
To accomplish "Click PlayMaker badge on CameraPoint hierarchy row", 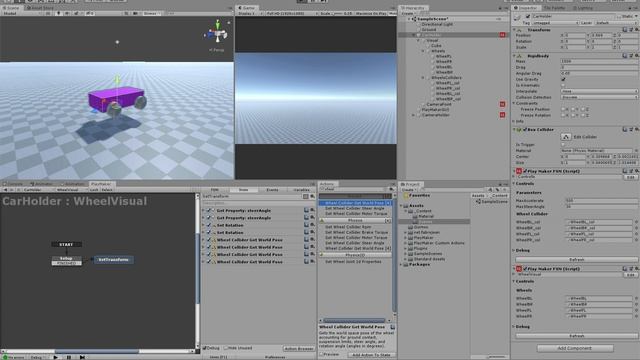I will 502,104.
